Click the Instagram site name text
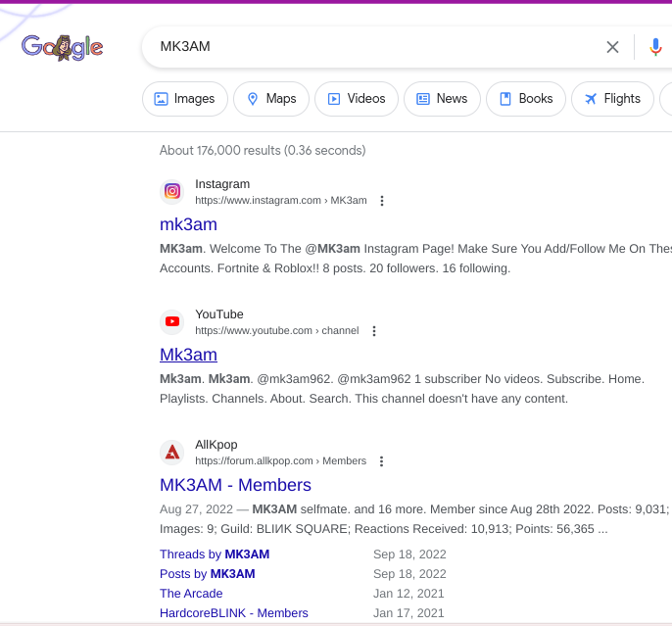672x626 pixels. tap(222, 184)
